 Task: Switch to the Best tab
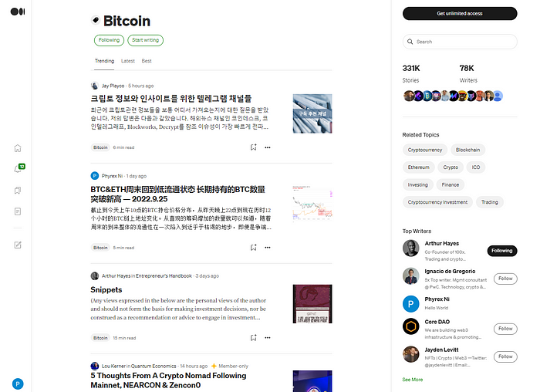click(x=147, y=61)
